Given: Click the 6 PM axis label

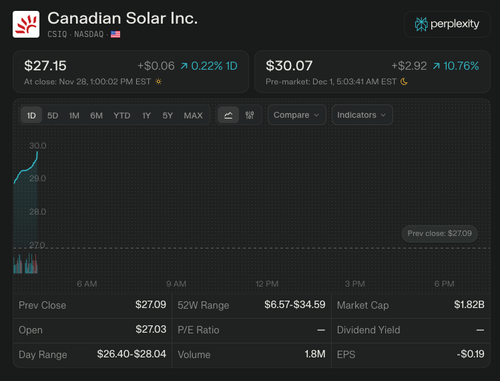Looking at the screenshot, I should coord(444,284).
